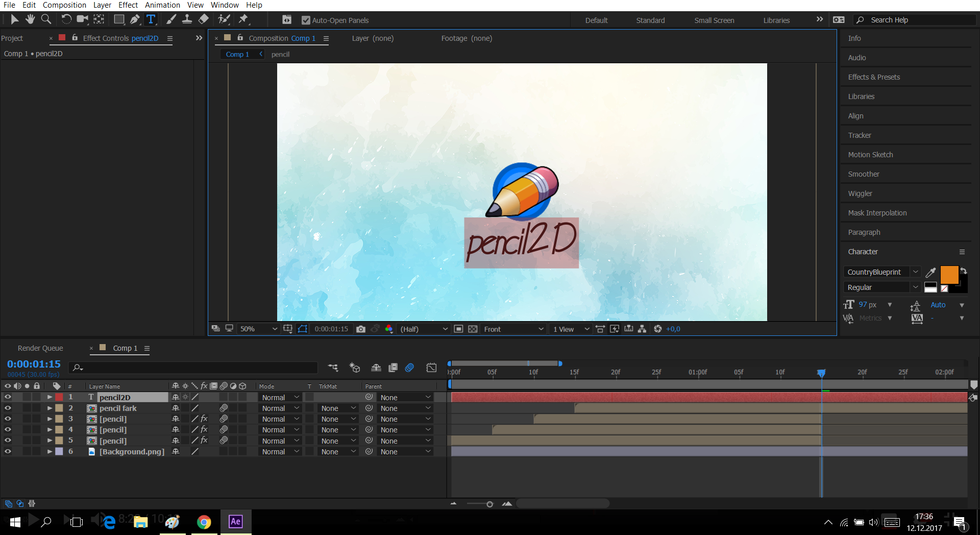Reset exposure in the viewer

[657, 329]
